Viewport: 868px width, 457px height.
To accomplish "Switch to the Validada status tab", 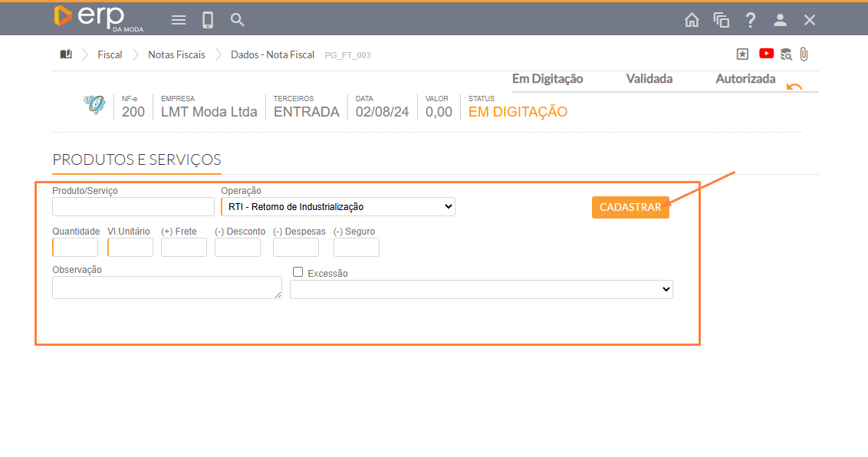I will 649,79.
